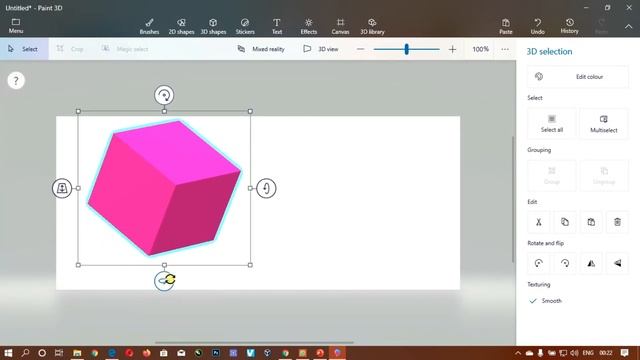Flip the object horizontally
Image resolution: width=640 pixels, height=360 pixels.
click(x=591, y=263)
